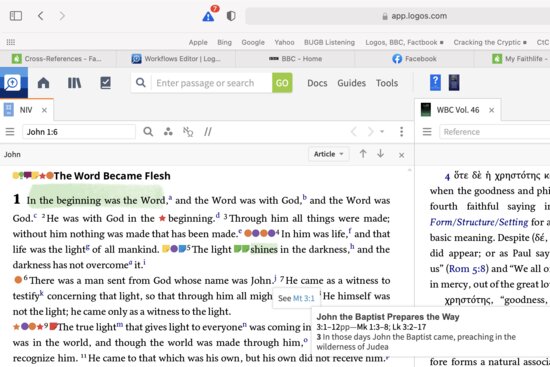Open the Tools menu

(x=387, y=83)
